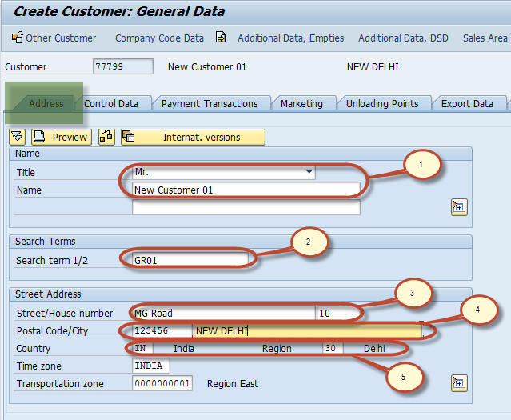Click the Internat. versions button
The width and height of the screenshot is (511, 420).
(193, 137)
